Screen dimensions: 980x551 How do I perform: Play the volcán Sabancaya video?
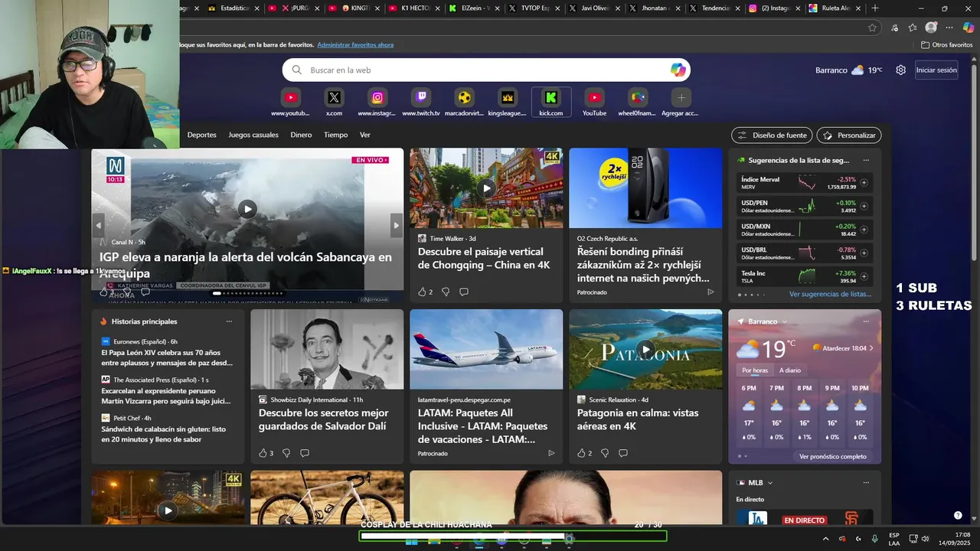coord(247,208)
